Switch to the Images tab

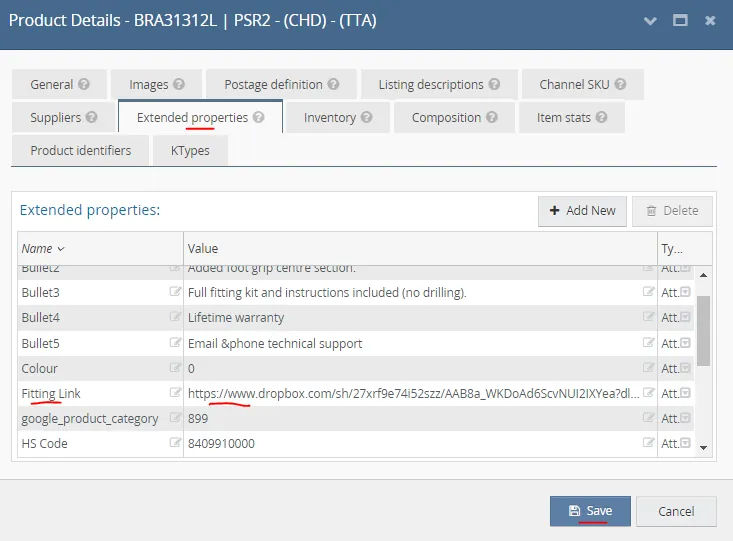pyautogui.click(x=157, y=84)
